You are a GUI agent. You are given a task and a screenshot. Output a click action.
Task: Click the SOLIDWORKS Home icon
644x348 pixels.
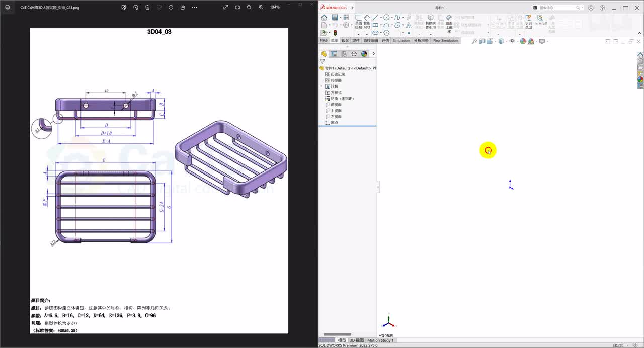point(324,18)
